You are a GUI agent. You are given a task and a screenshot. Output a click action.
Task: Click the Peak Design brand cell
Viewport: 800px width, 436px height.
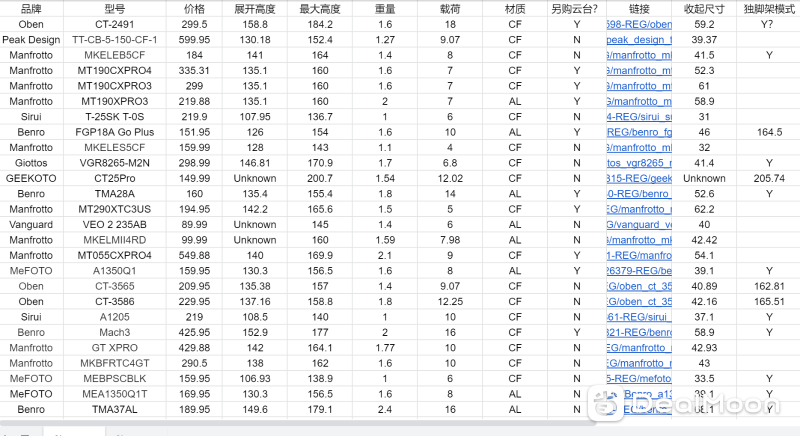(31, 40)
